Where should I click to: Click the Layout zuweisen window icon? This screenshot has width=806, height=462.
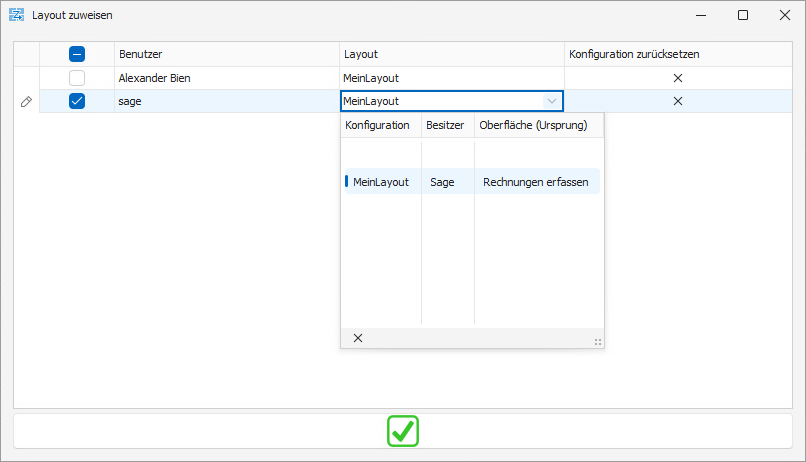[x=16, y=16]
